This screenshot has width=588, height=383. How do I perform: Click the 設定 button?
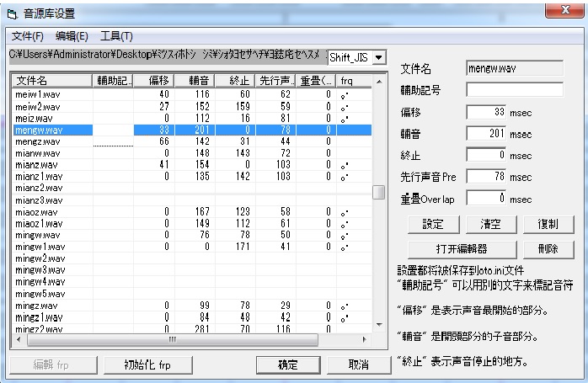coord(433,225)
